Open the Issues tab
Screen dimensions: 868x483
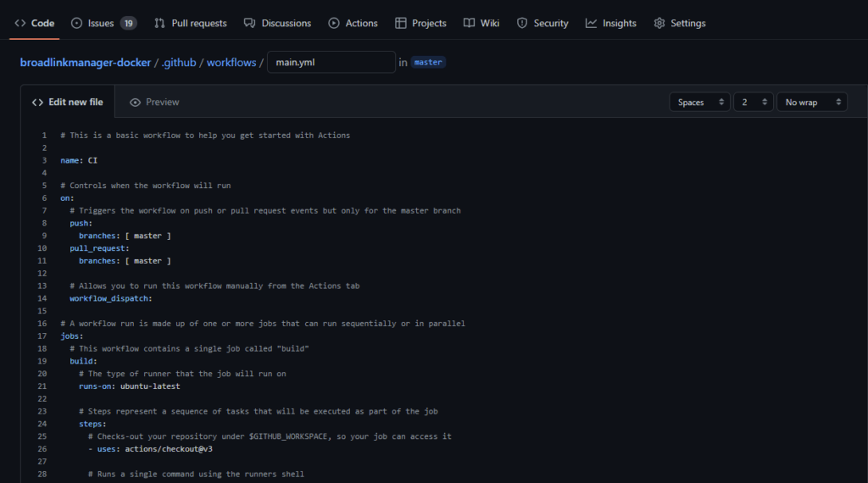(103, 23)
